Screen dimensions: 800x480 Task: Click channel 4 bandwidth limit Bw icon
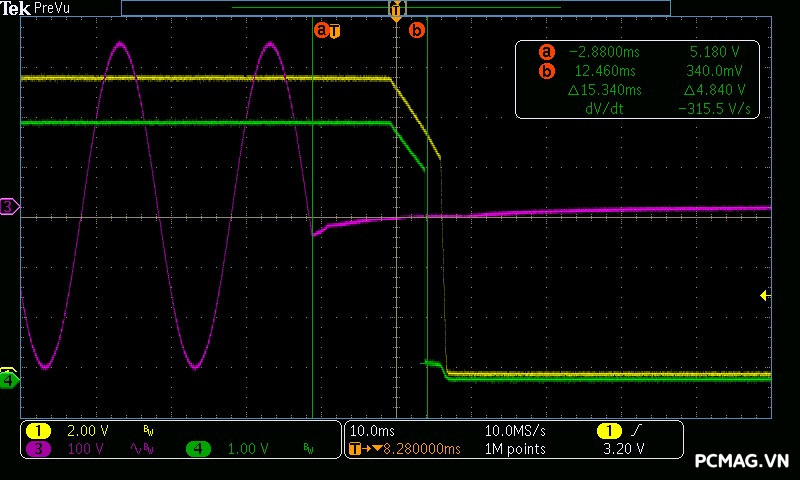tap(309, 449)
